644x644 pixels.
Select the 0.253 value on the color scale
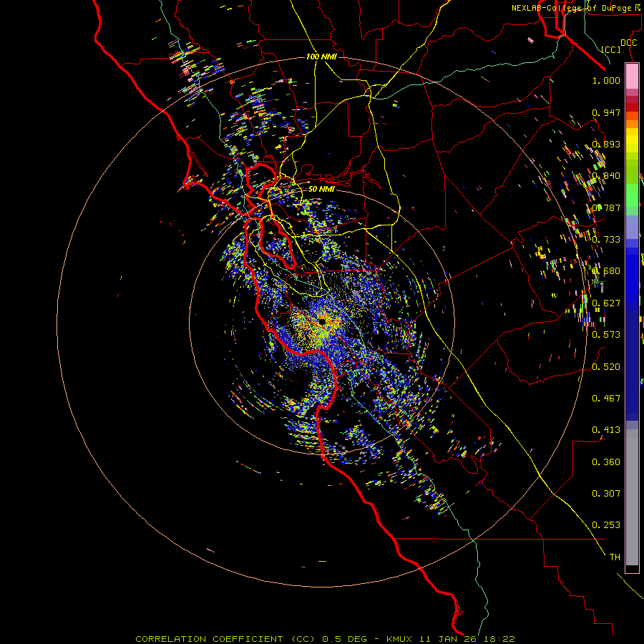pyautogui.click(x=606, y=525)
